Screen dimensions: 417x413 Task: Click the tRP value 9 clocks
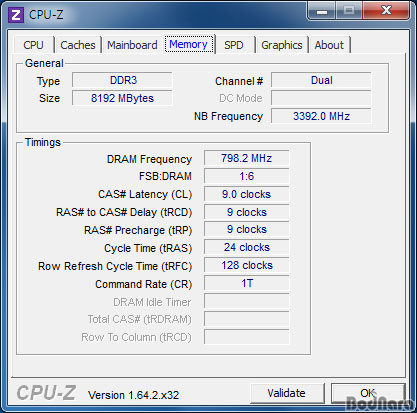(x=247, y=230)
